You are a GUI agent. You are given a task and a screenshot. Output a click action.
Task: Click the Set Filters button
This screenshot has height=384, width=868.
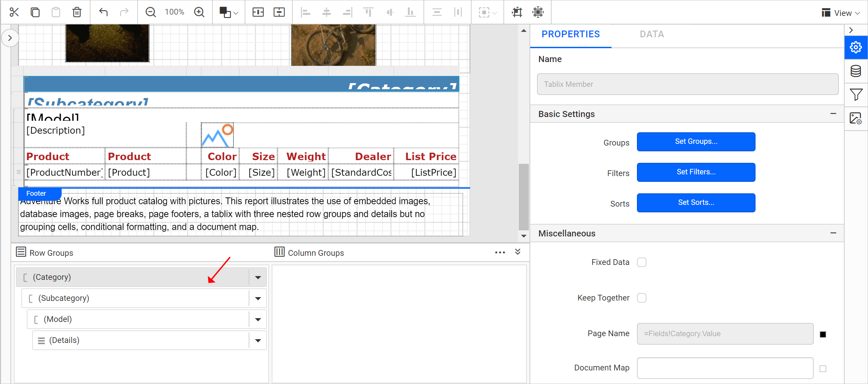pyautogui.click(x=696, y=172)
